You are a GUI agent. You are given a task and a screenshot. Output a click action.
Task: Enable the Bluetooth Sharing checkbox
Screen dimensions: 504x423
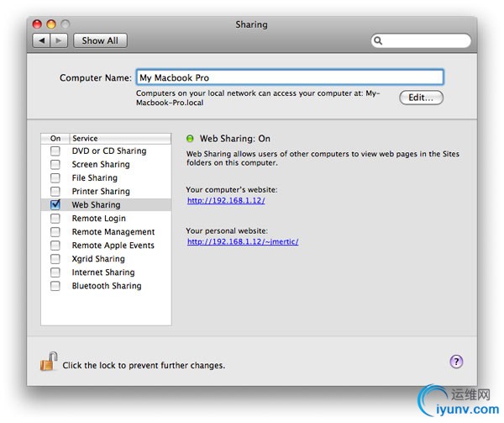[55, 286]
